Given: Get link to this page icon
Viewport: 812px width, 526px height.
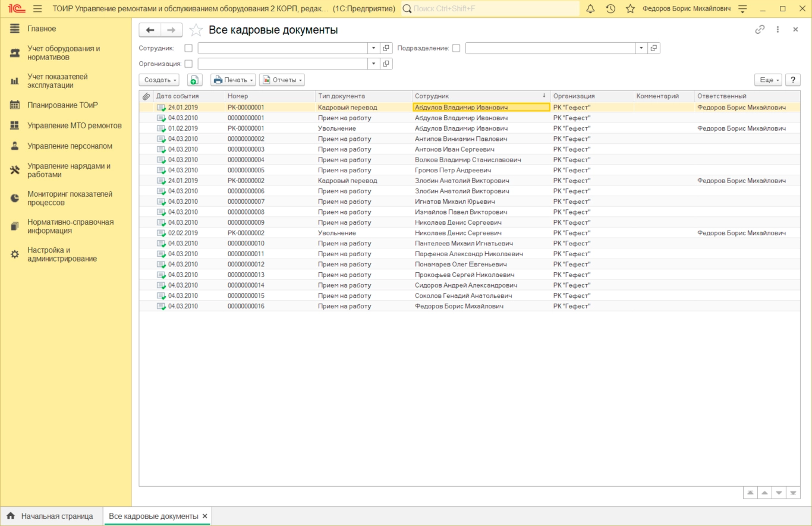Looking at the screenshot, I should [759, 30].
